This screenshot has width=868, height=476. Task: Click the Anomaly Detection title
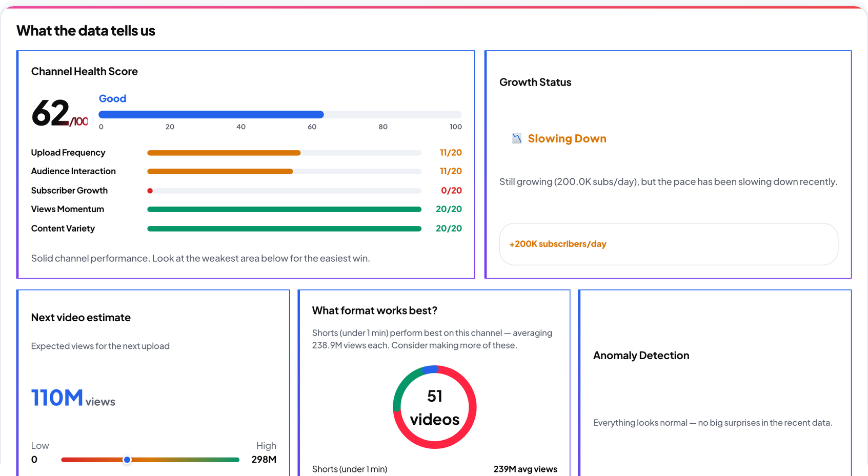[x=641, y=356]
